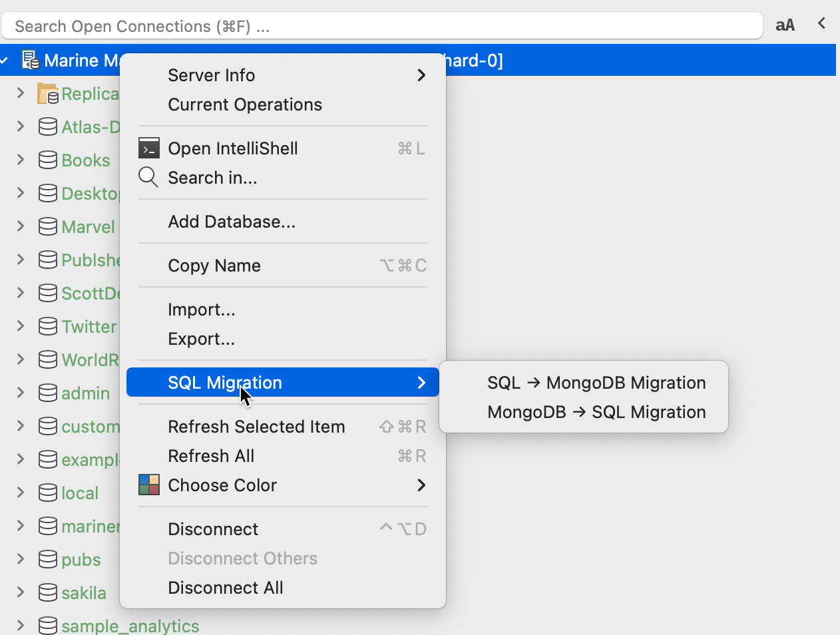Select Export... from the context menu

click(x=201, y=339)
